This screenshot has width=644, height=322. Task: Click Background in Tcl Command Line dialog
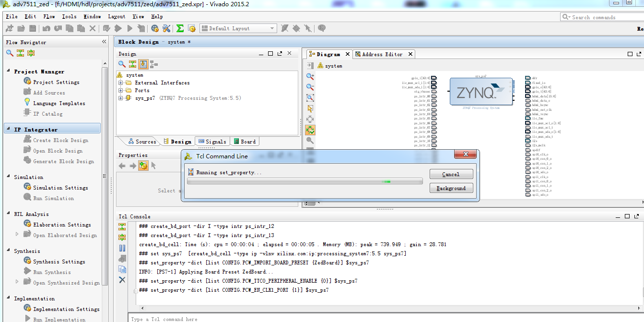pyautogui.click(x=451, y=188)
